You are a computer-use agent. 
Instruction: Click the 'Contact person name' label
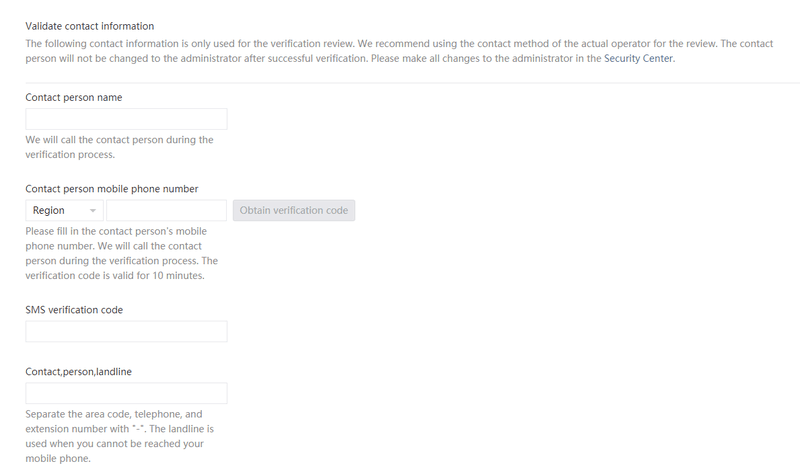point(73,97)
